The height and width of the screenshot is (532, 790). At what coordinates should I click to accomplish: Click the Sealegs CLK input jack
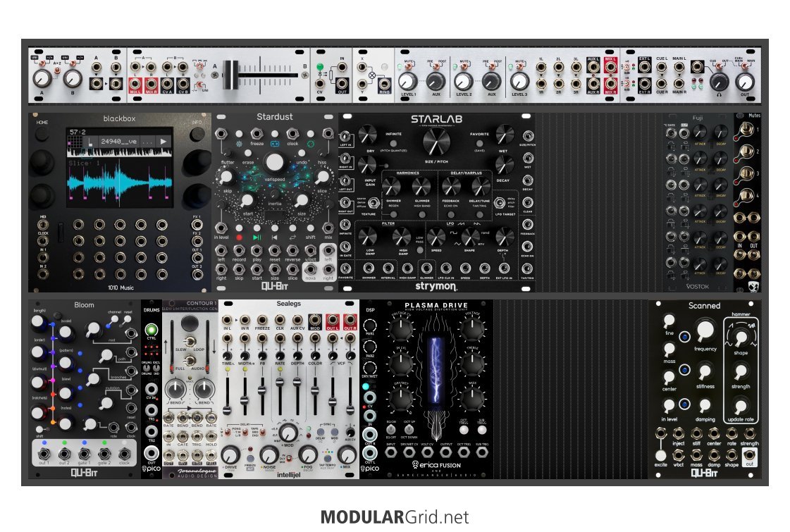click(280, 320)
